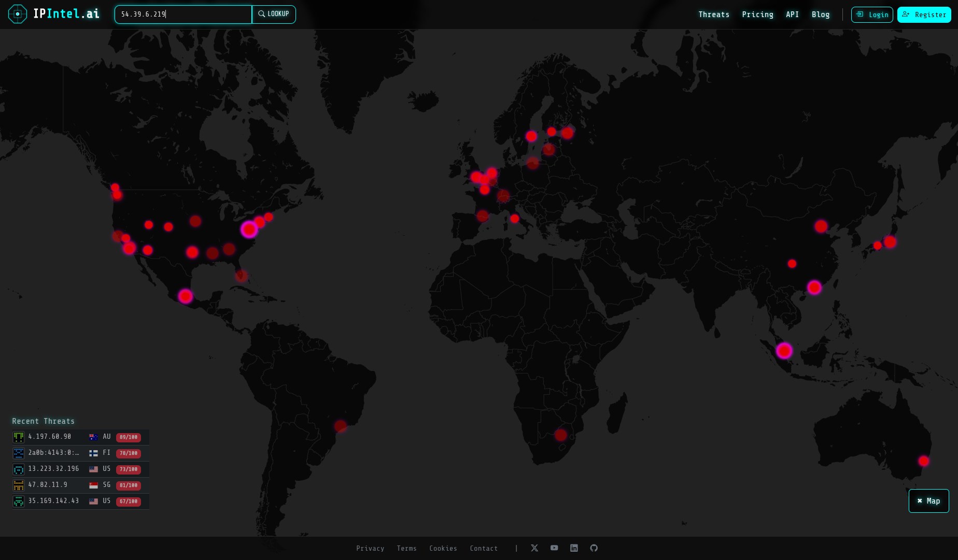Click the avatar icon beside 35.169.142.43

[19, 501]
